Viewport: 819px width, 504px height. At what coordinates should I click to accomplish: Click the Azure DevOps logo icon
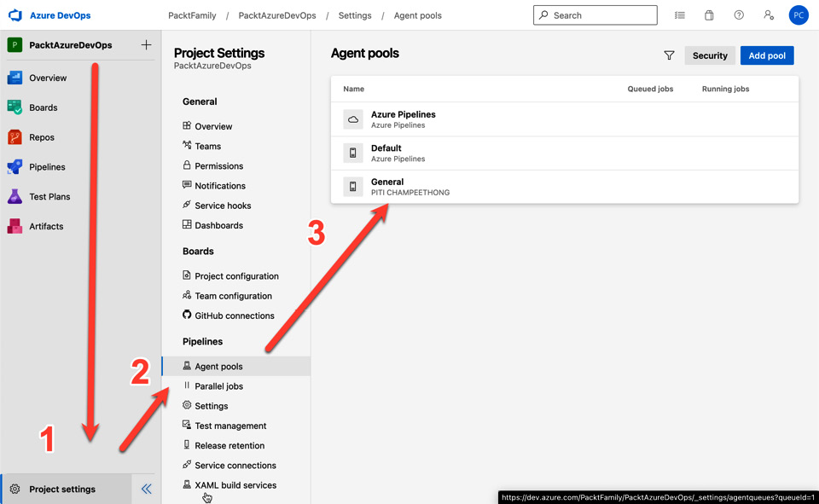(15, 15)
